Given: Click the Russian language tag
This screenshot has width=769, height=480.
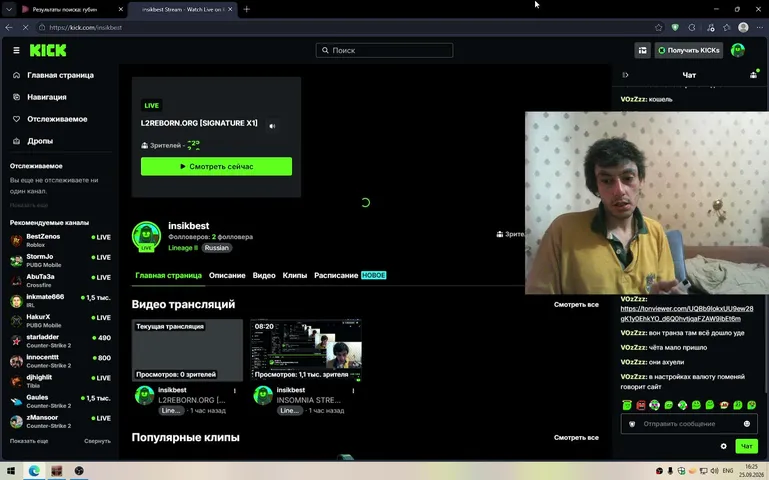Looking at the screenshot, I should pos(217,248).
